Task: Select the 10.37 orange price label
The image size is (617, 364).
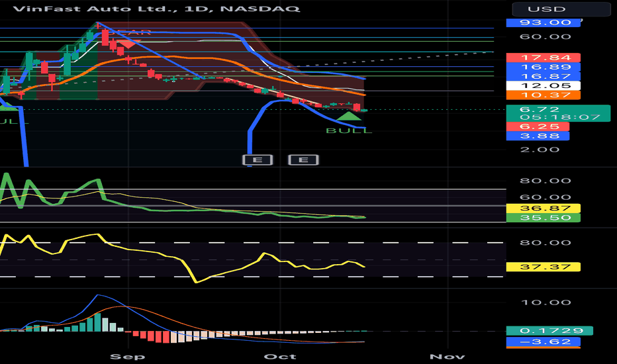Action: pyautogui.click(x=544, y=95)
